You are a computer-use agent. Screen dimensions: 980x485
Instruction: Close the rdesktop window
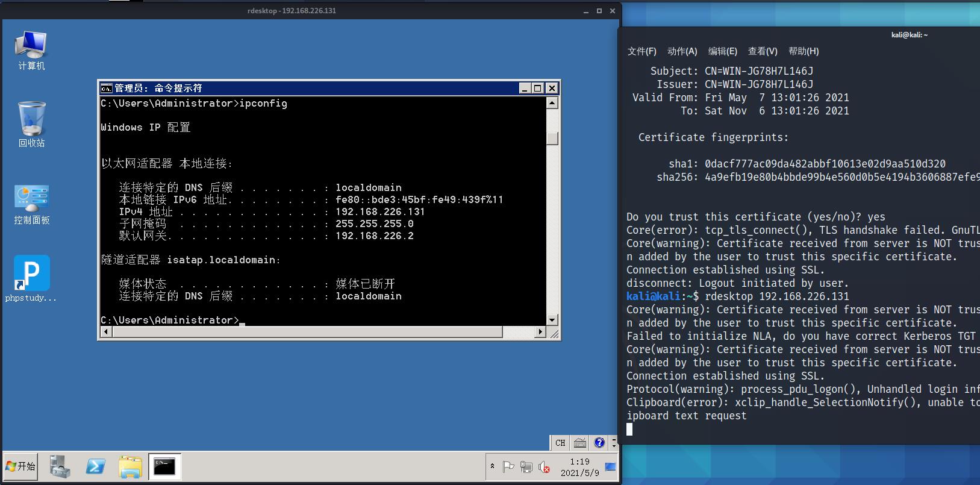[x=613, y=11]
